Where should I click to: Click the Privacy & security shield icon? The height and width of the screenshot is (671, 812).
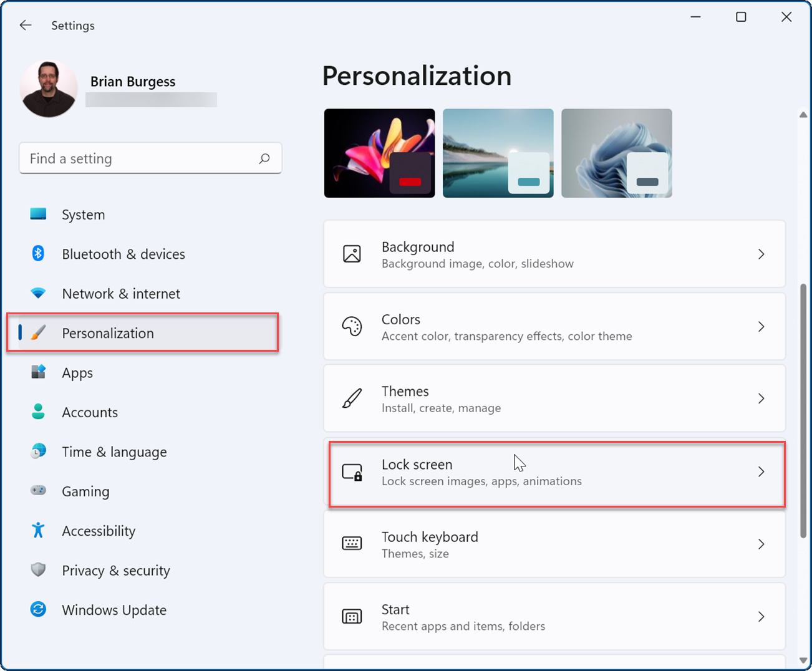(x=38, y=570)
